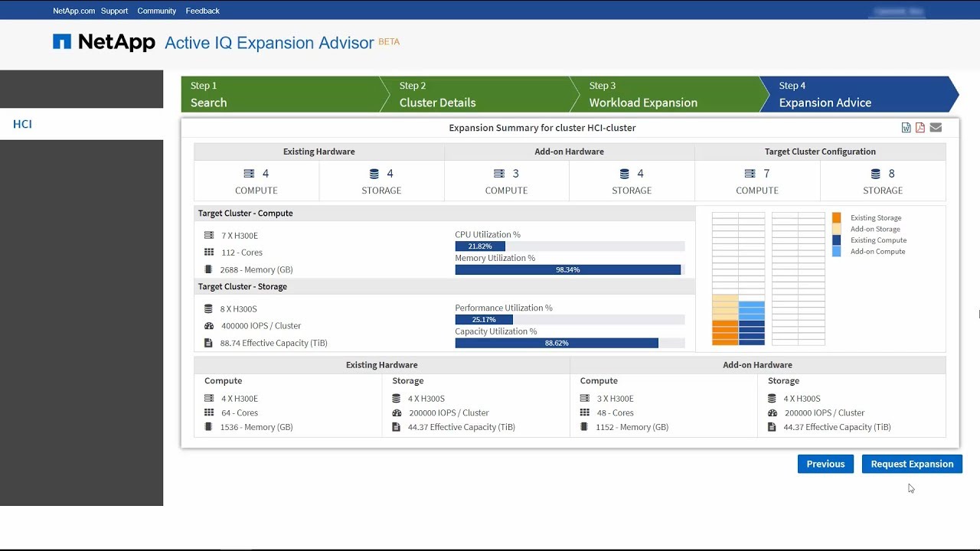Click the Previous button
The width and height of the screenshot is (980, 551).
825,464
